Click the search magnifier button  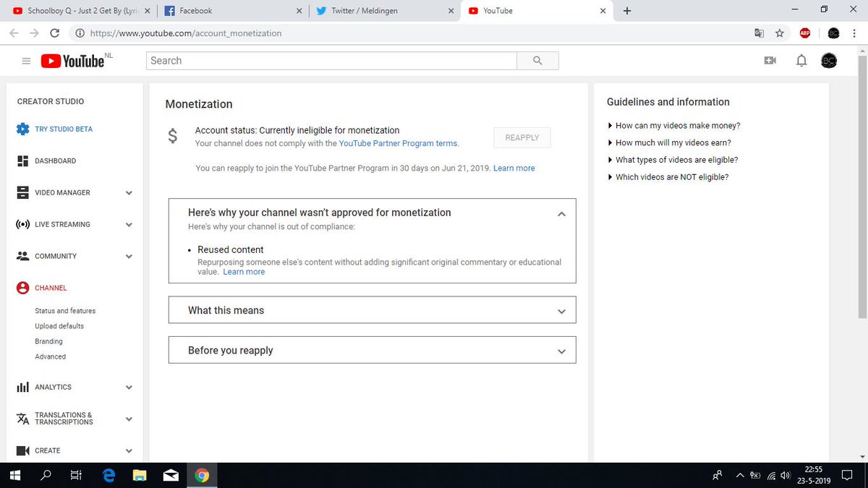coord(537,61)
